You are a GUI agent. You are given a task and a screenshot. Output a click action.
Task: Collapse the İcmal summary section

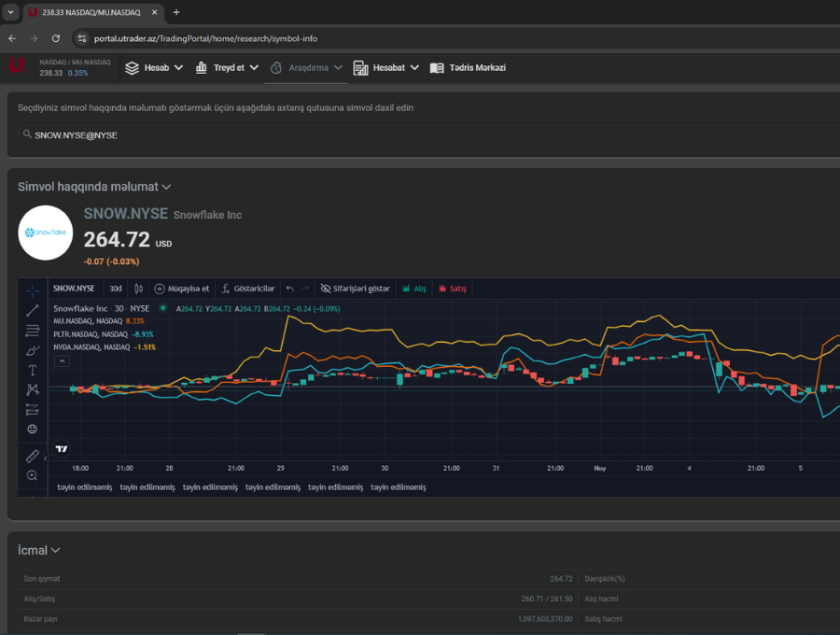coord(55,551)
